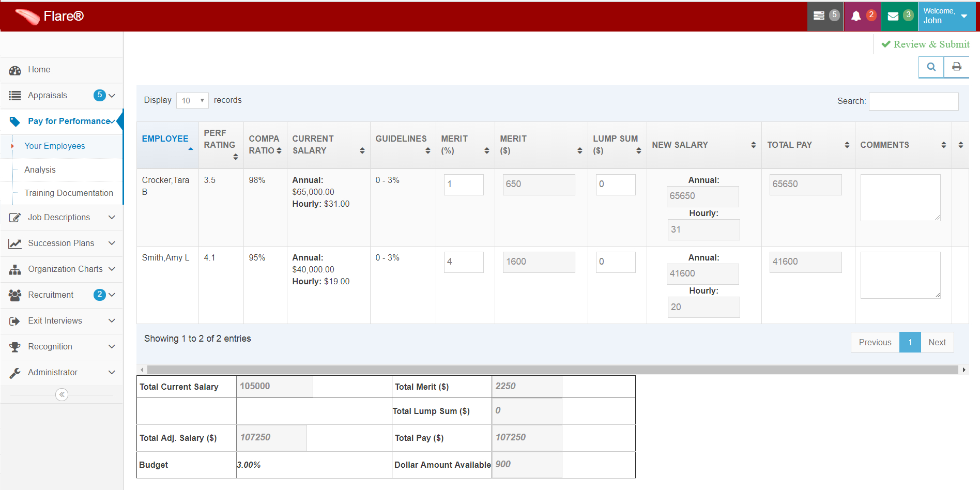Expand the Appraisals menu chevron

(112, 96)
